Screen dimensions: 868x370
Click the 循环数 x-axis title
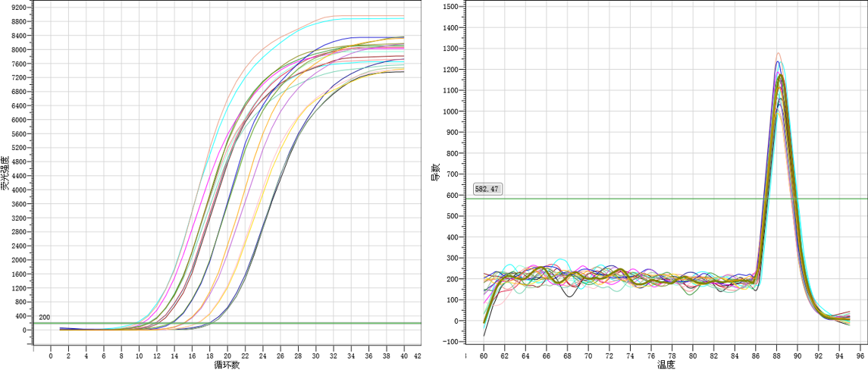click(227, 365)
